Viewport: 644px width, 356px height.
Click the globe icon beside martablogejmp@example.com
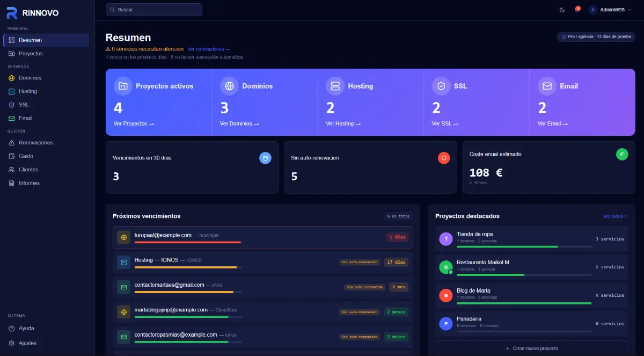coord(124,312)
